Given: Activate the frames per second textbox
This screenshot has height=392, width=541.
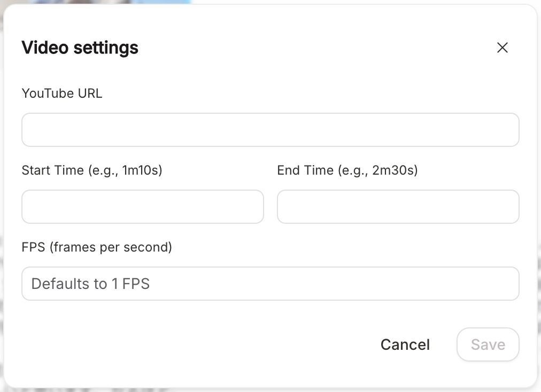Looking at the screenshot, I should pos(270,284).
